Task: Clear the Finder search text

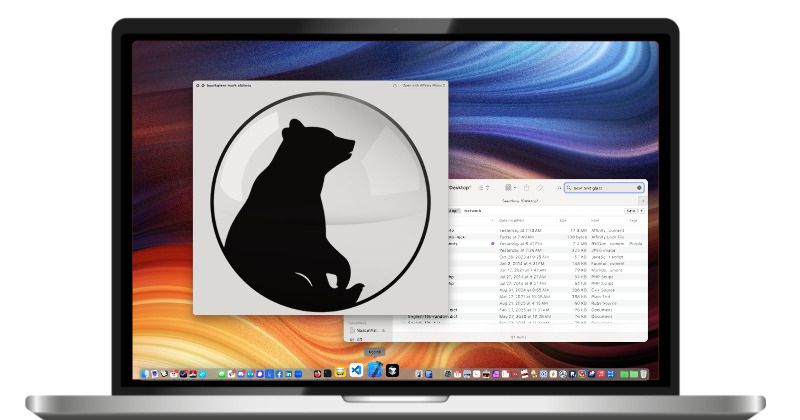Action: click(x=640, y=187)
